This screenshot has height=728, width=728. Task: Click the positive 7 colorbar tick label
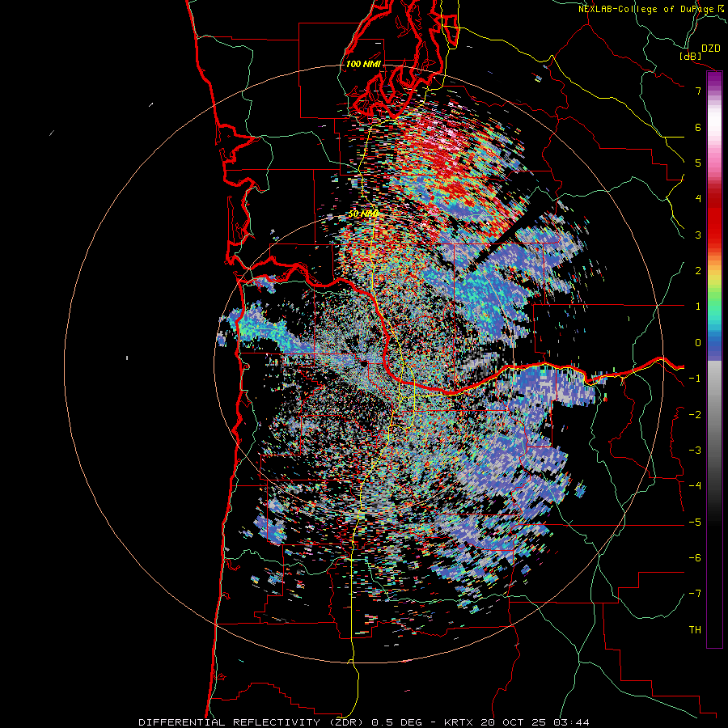[x=698, y=91]
